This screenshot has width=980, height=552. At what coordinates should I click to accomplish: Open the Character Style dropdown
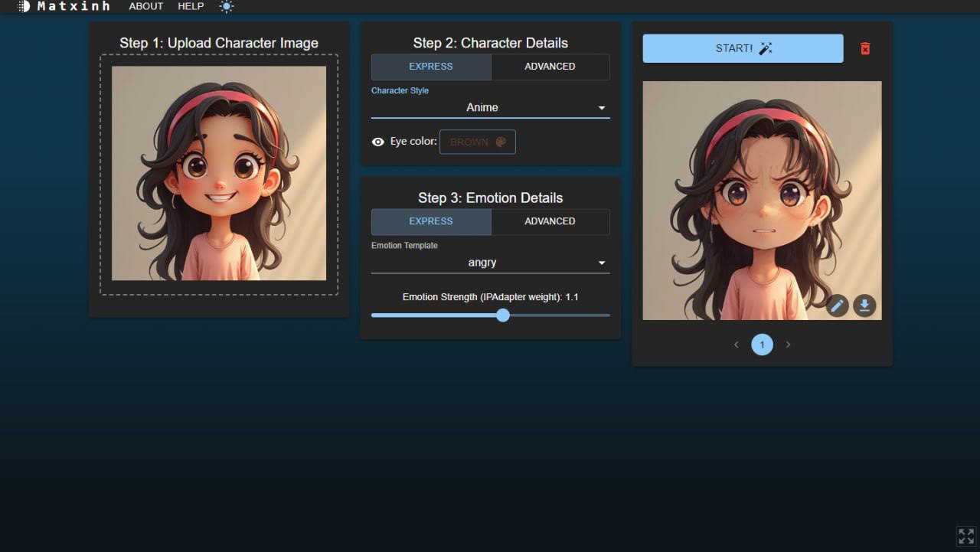pyautogui.click(x=490, y=108)
